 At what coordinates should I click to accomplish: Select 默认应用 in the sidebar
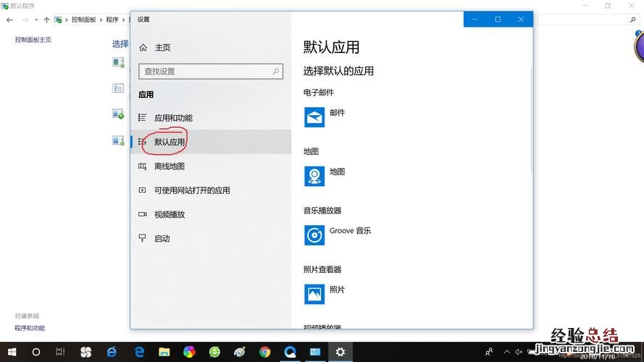(x=211, y=142)
